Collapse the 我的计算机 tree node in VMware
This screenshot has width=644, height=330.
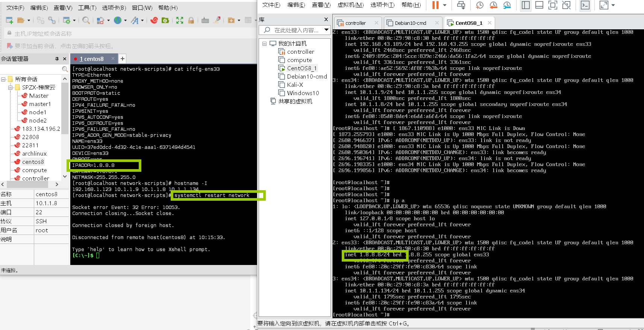[x=264, y=44]
